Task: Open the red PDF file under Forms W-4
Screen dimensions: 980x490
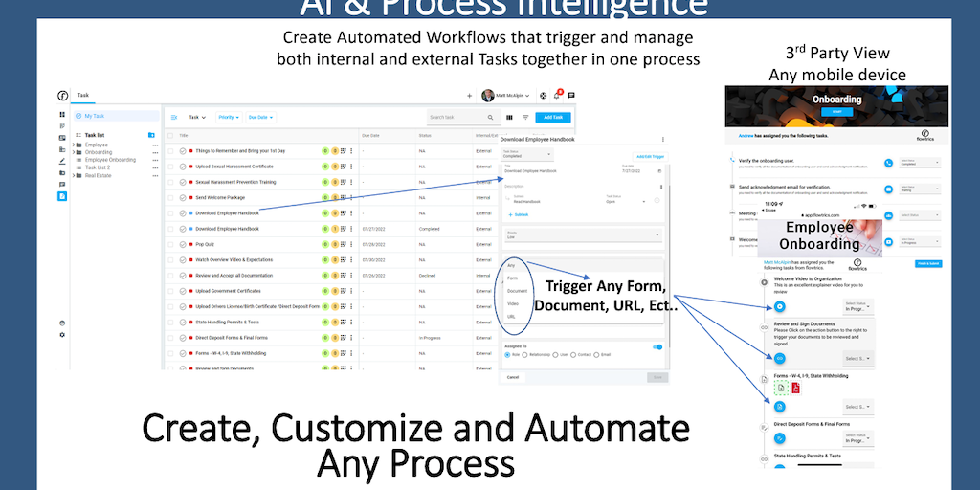Action: point(795,389)
